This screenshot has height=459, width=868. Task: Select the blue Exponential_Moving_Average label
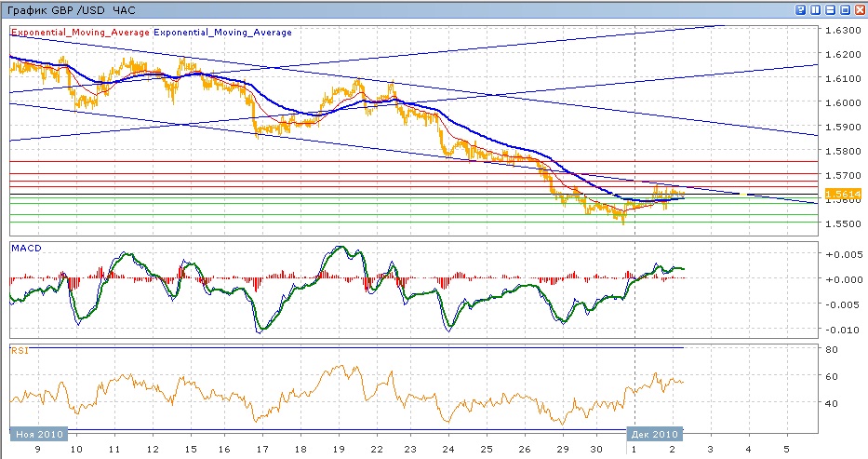(222, 32)
